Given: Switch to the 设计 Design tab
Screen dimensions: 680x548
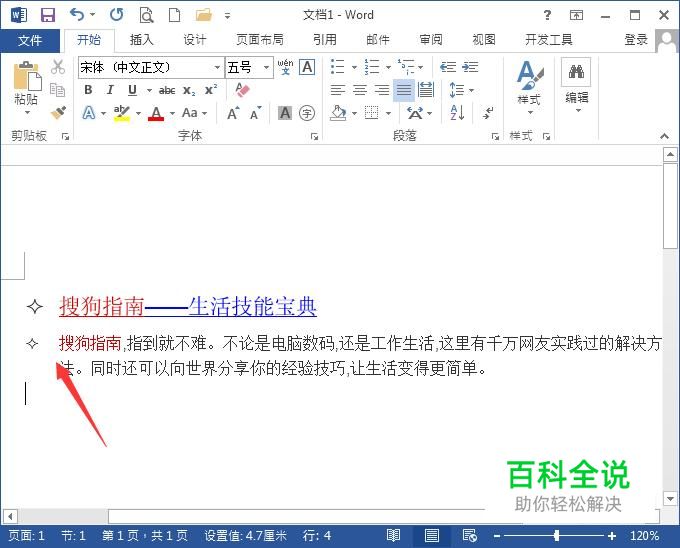Looking at the screenshot, I should 194,40.
